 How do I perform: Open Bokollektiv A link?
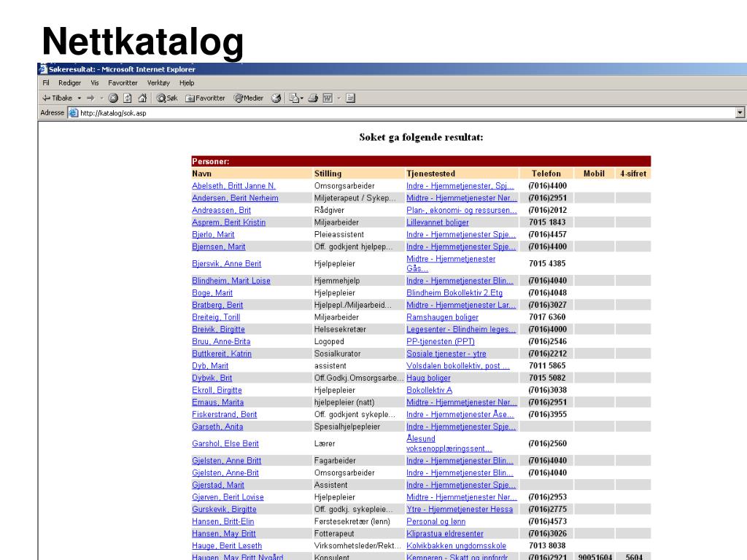429,390
